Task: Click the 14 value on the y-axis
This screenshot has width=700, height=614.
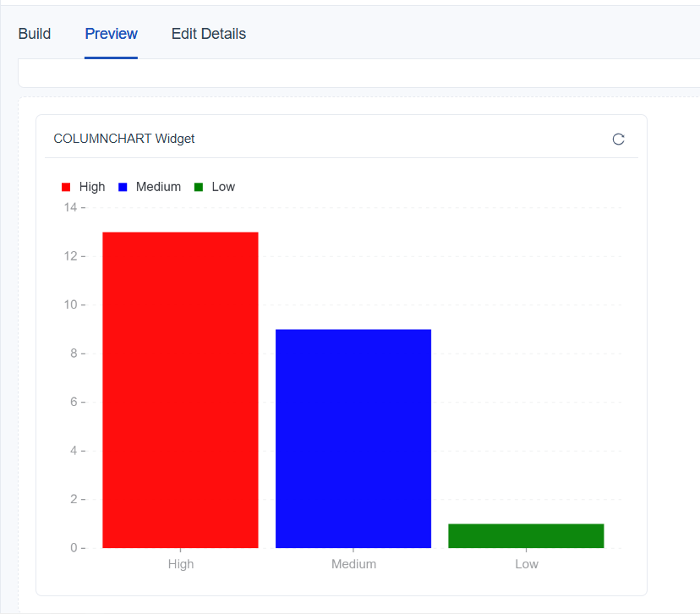Action: click(70, 207)
